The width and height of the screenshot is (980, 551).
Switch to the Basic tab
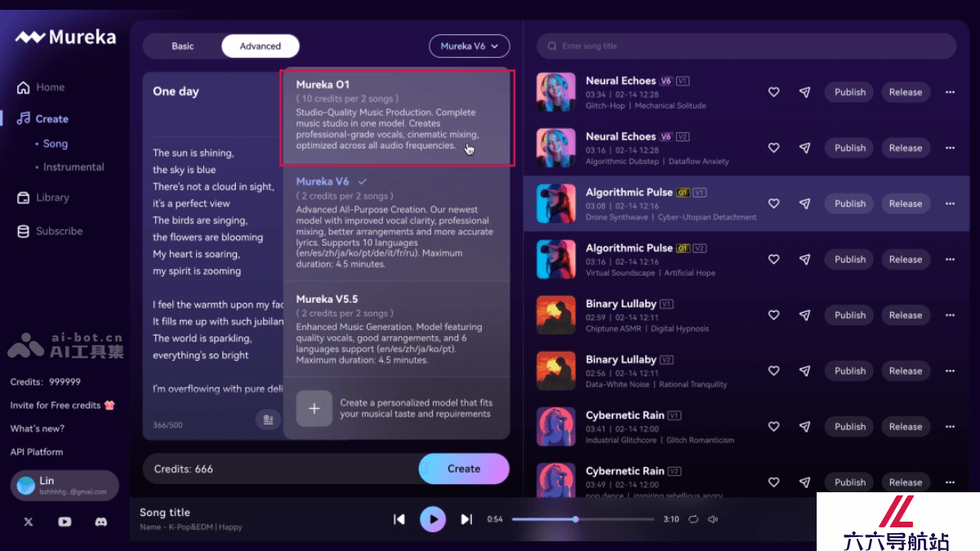[183, 47]
